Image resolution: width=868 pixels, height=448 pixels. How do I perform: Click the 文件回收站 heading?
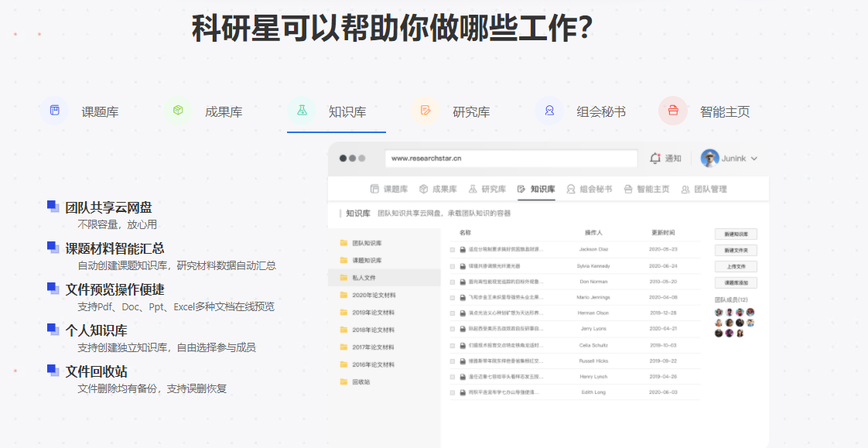(x=97, y=371)
